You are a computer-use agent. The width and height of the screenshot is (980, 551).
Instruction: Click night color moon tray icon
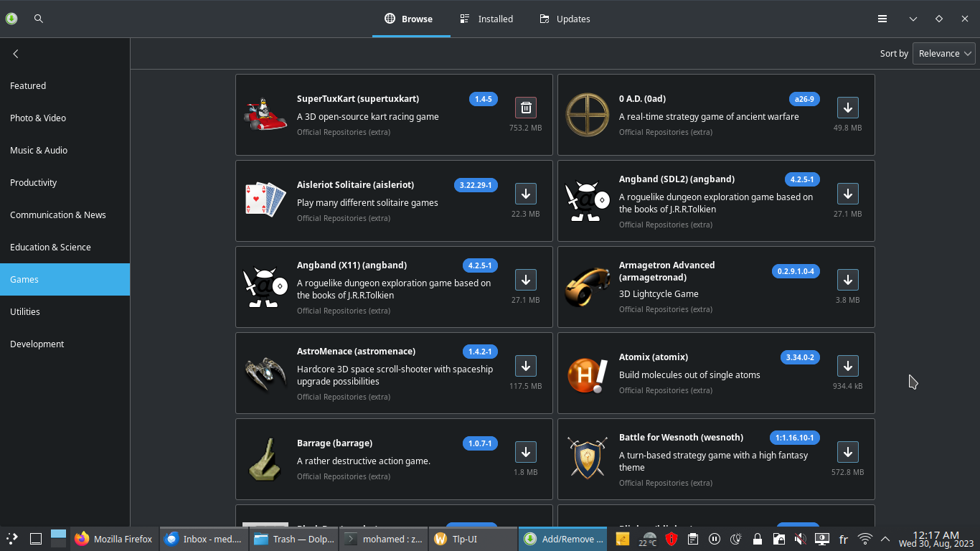click(736, 539)
